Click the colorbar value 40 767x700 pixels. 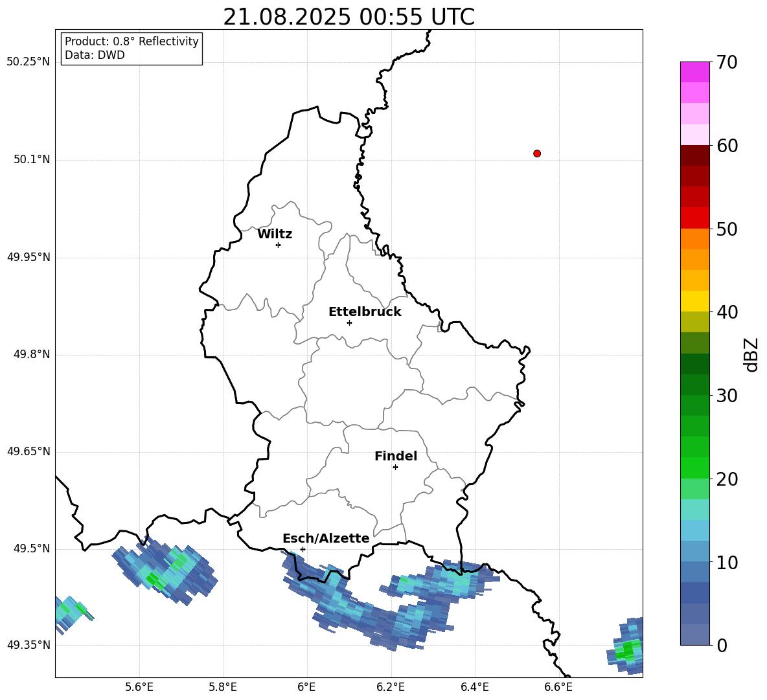tap(727, 312)
